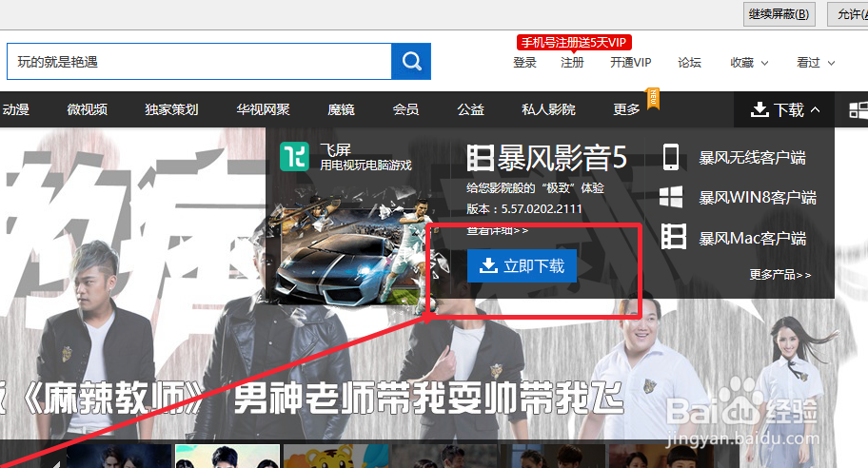The height and width of the screenshot is (468, 868).
Task: Focus the search field with 玩的就是艳遇
Action: (199, 62)
